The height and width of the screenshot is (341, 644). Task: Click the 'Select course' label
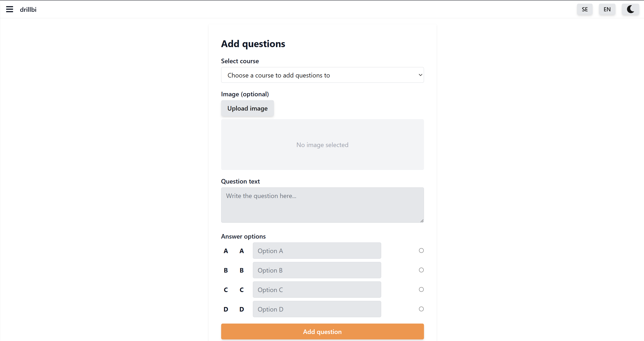240,61
